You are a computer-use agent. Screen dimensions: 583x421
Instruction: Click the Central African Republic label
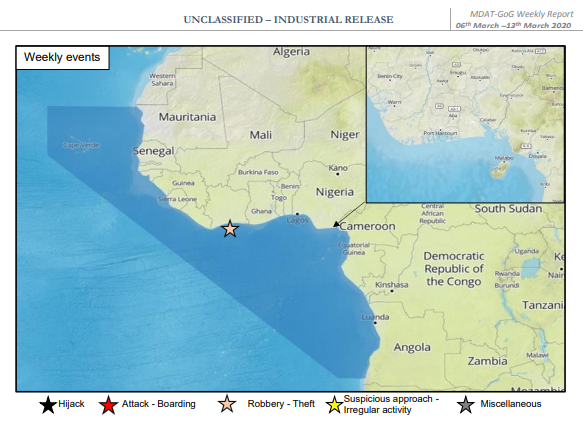432,213
